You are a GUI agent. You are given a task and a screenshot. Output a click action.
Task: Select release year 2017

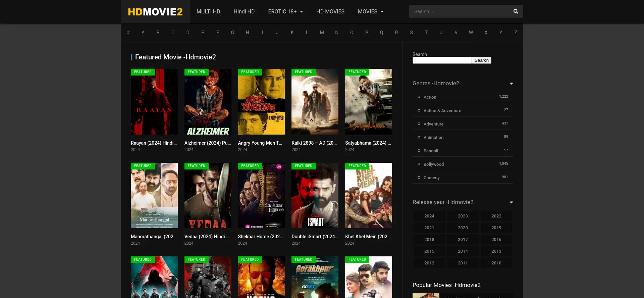click(463, 240)
